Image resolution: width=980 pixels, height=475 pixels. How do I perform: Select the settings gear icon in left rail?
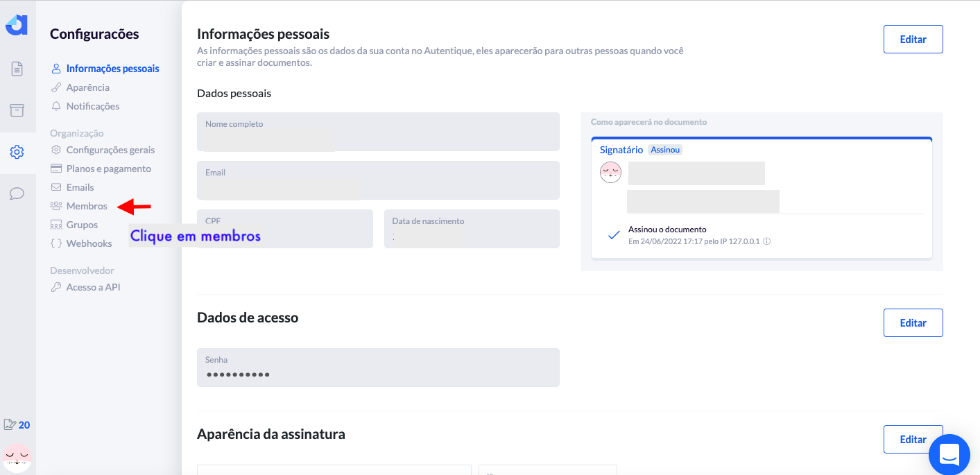(17, 152)
